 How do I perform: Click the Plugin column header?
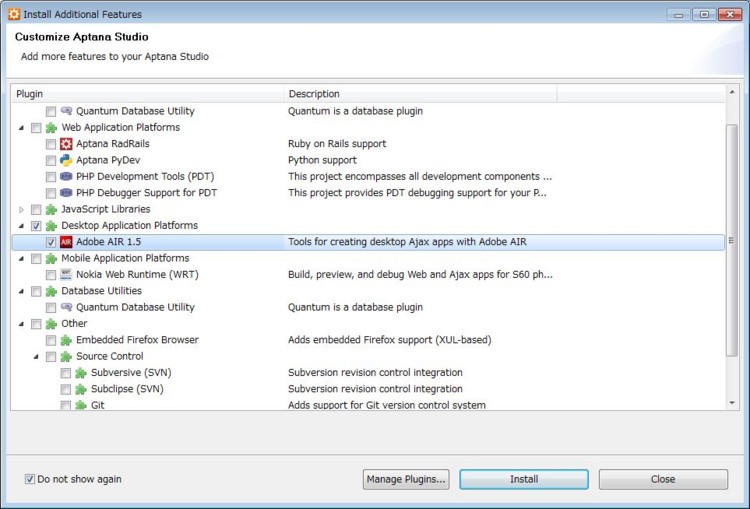pos(147,94)
